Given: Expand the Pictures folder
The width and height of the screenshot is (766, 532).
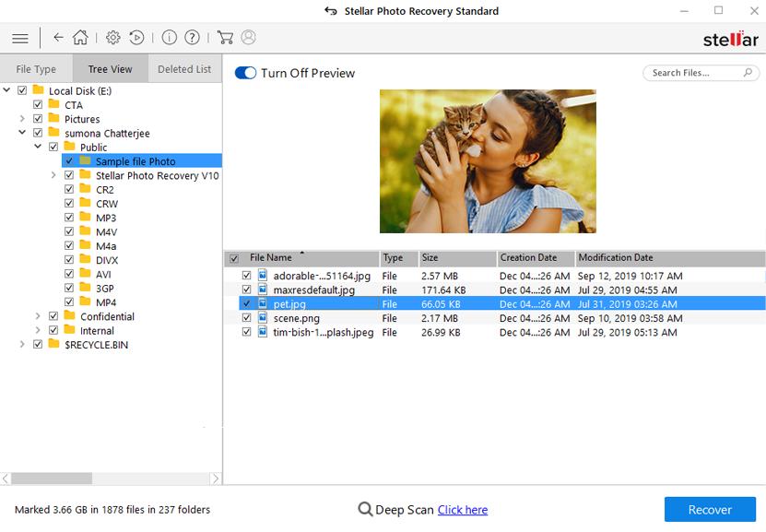Looking at the screenshot, I should coord(22,119).
